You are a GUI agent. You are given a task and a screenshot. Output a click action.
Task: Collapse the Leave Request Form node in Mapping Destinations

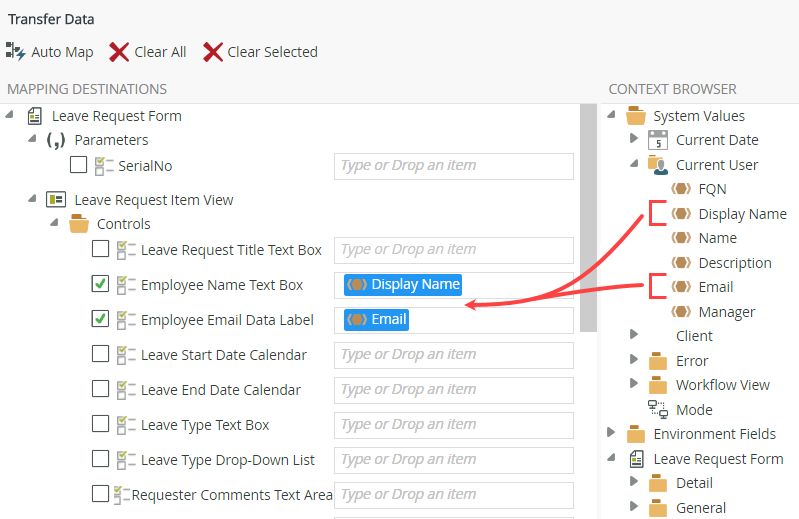click(10, 115)
